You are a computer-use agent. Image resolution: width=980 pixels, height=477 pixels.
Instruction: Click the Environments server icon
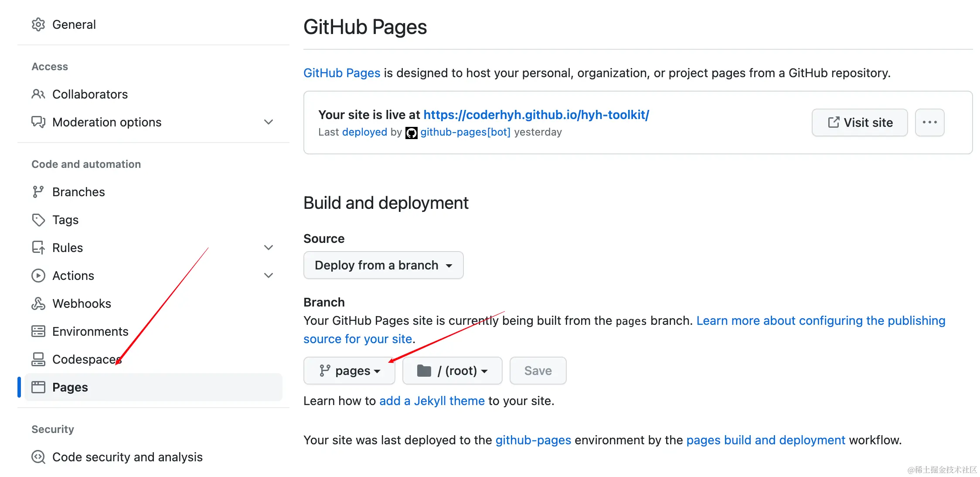(38, 331)
